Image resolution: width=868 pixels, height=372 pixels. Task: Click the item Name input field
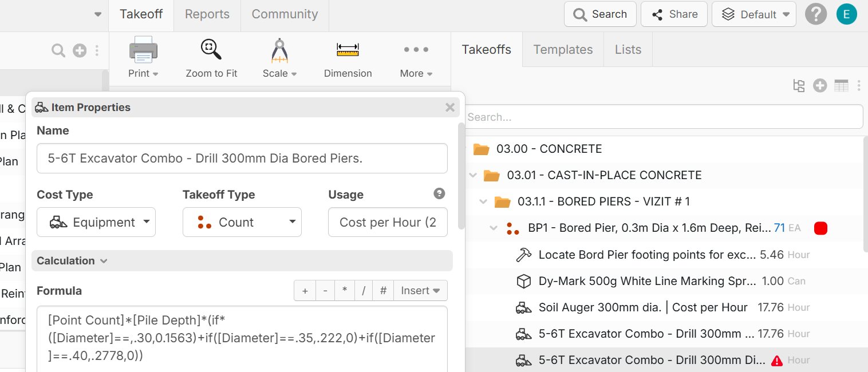pos(242,159)
